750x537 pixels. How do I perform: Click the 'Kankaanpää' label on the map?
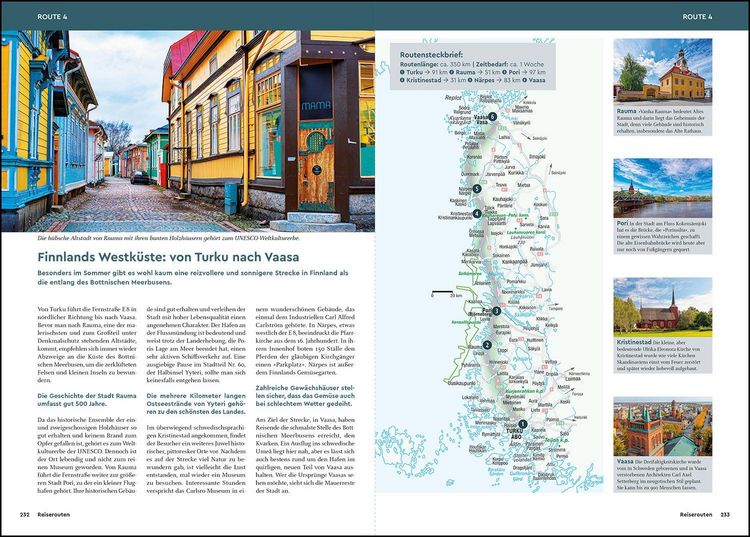(514, 262)
